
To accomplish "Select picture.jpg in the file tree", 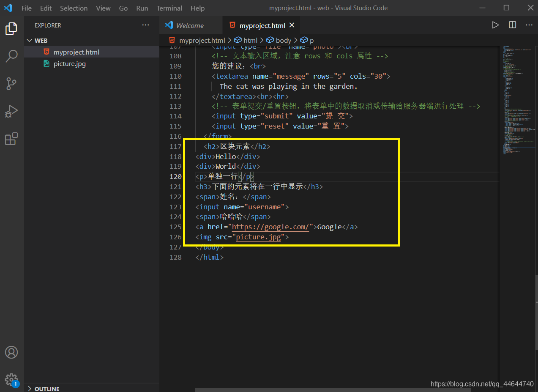I will (92, 64).
